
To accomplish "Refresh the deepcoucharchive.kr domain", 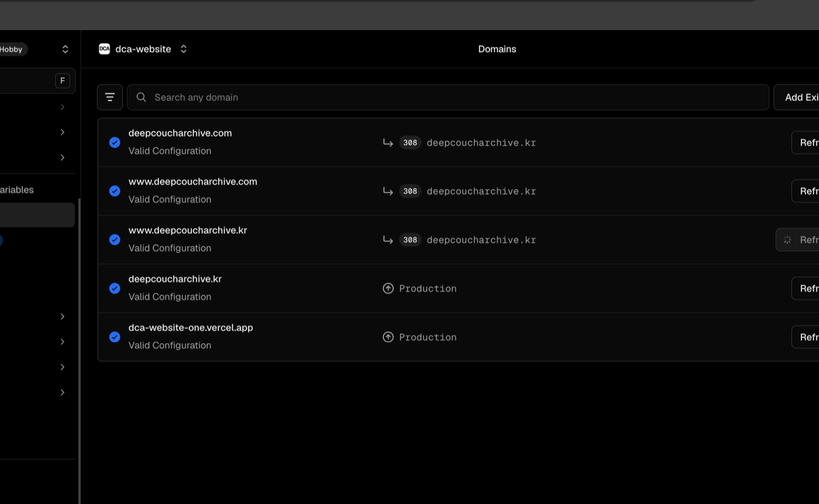I will pyautogui.click(x=806, y=288).
